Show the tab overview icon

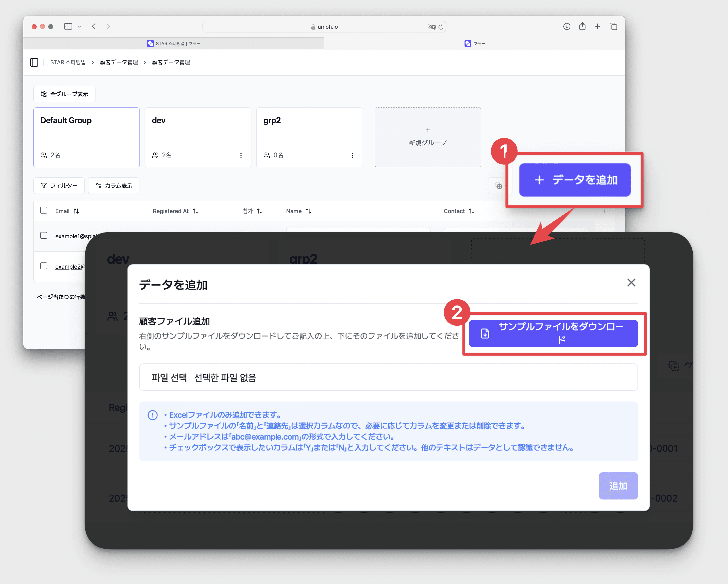point(613,26)
